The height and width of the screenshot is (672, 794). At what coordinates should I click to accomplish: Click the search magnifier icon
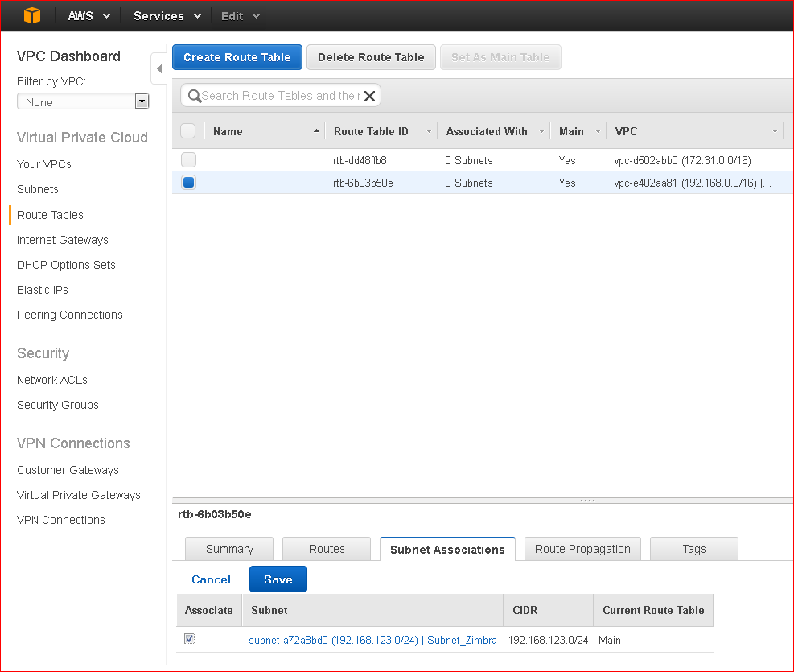(x=195, y=96)
